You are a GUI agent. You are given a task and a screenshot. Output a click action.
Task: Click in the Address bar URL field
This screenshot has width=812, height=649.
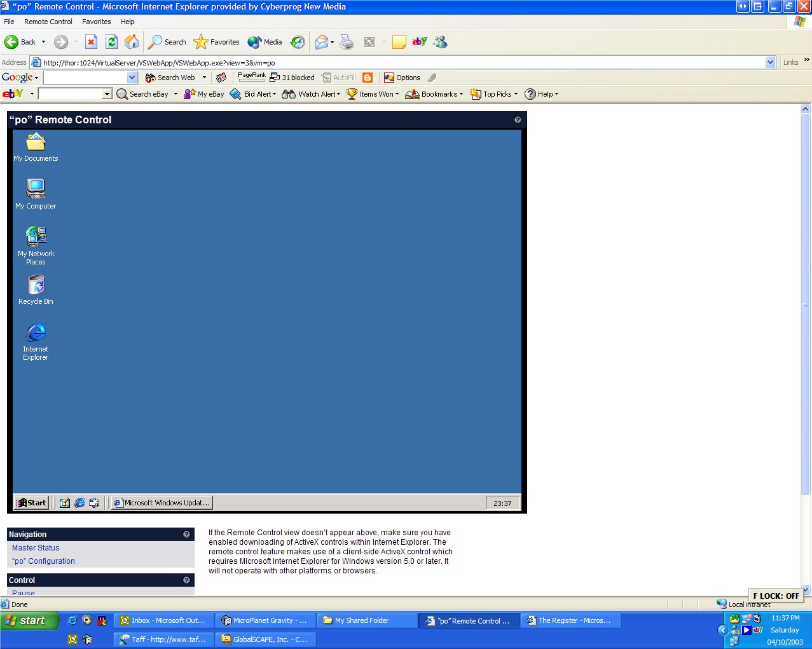[x=398, y=62]
